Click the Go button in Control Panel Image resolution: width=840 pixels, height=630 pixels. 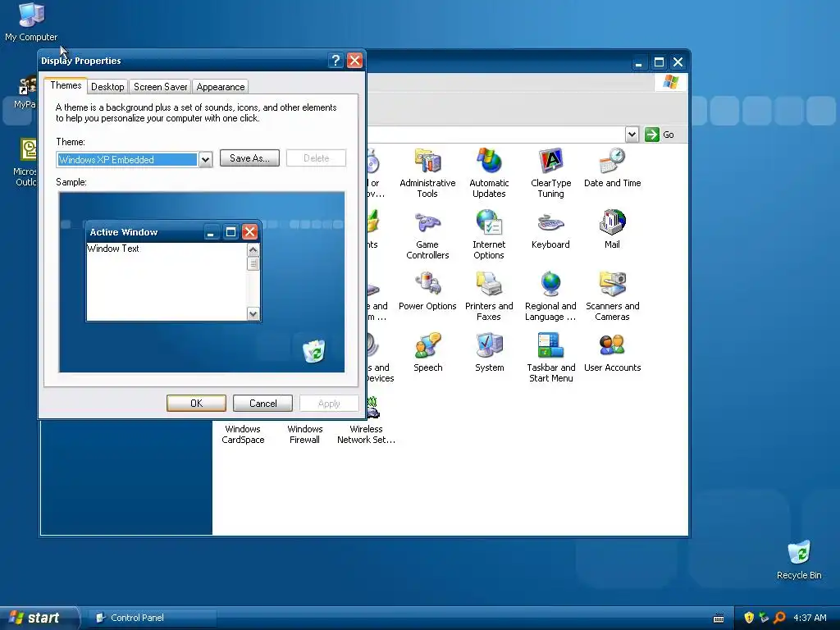click(660, 135)
